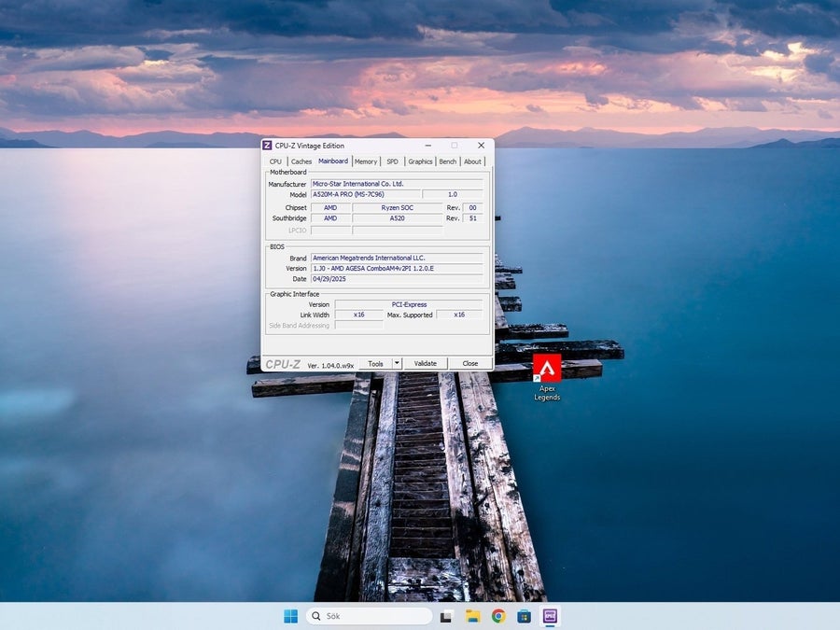Open the Apex Legends desktop shortcut
840x630 pixels.
pos(547,377)
